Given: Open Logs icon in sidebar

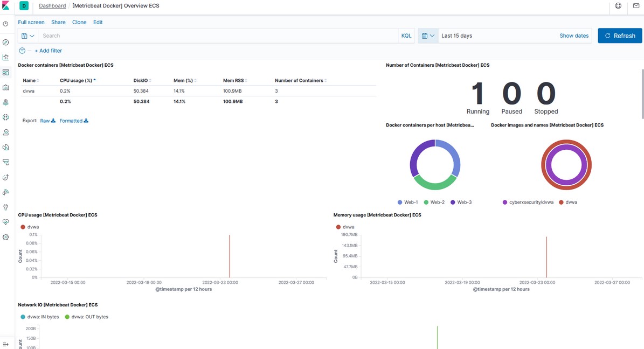Looking at the screenshot, I should point(6,148).
